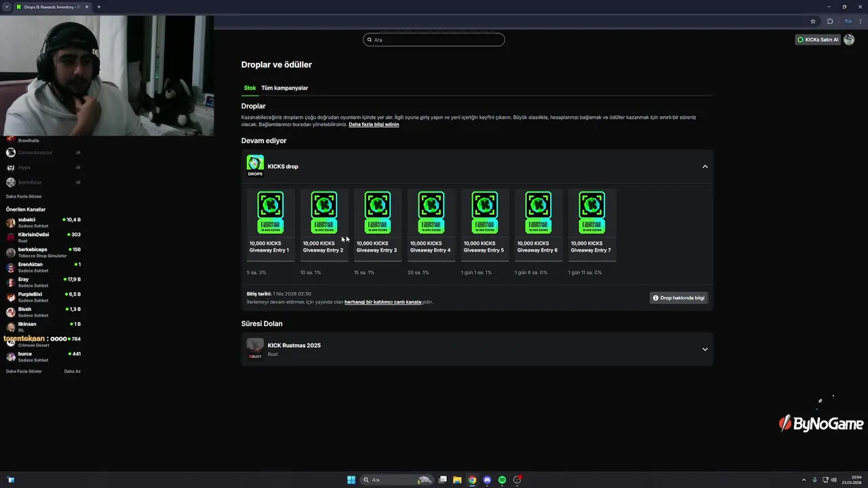The width and height of the screenshot is (868, 488).
Task: Switch to the Tüm kampanyalar tab
Action: point(285,88)
